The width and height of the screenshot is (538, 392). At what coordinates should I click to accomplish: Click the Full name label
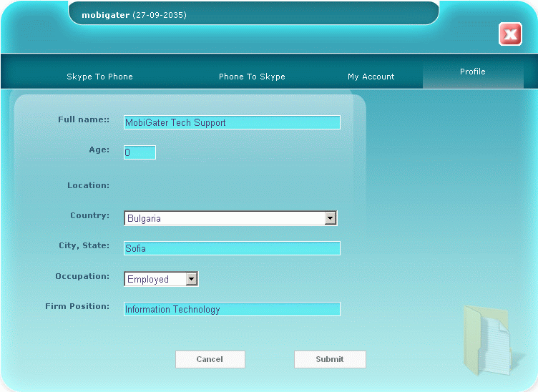pyautogui.click(x=84, y=119)
